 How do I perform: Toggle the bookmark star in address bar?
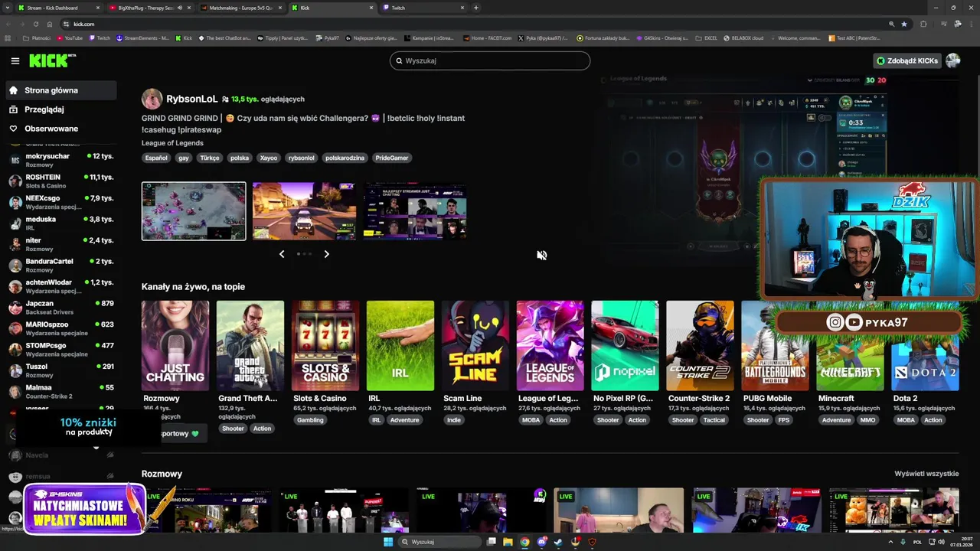(904, 24)
